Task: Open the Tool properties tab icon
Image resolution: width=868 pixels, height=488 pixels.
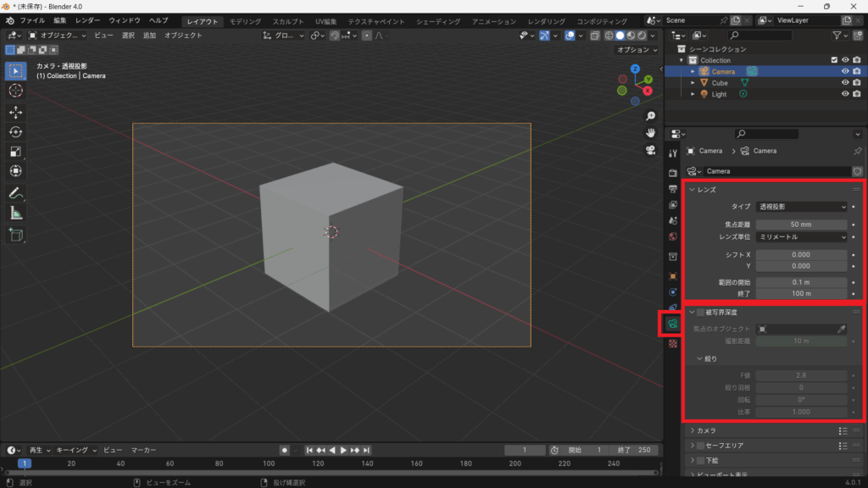Action: pyautogui.click(x=672, y=153)
